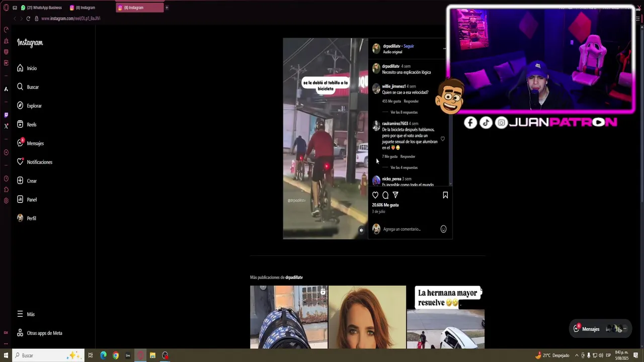Screen dimensions: 644x362
Task: Click Audio original label
Action: coord(392,52)
